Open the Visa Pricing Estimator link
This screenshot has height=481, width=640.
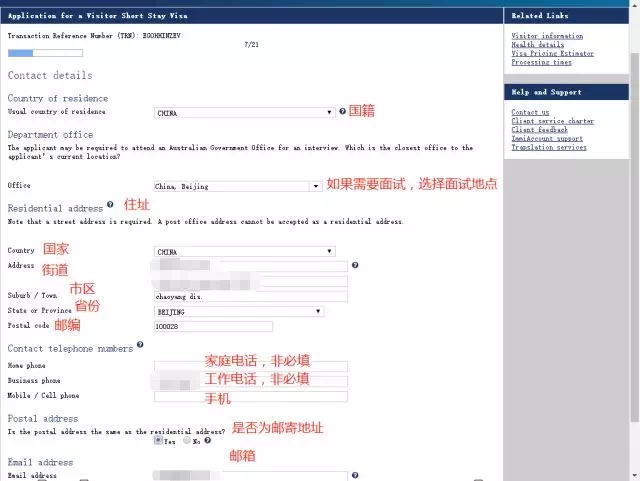point(552,54)
